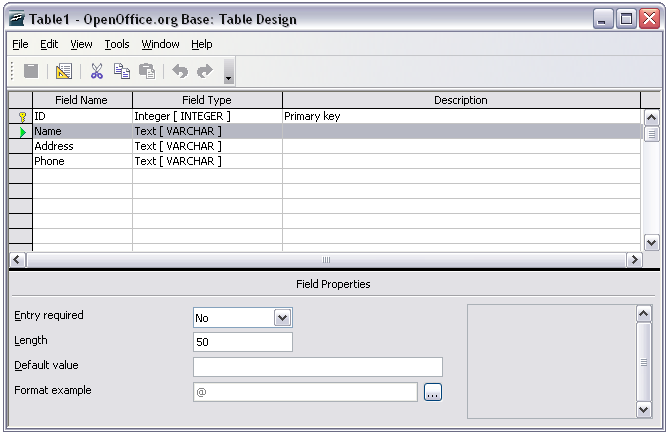Open the Entry required dropdown
Image resolution: width=668 pixels, height=434 pixels.
(x=282, y=318)
